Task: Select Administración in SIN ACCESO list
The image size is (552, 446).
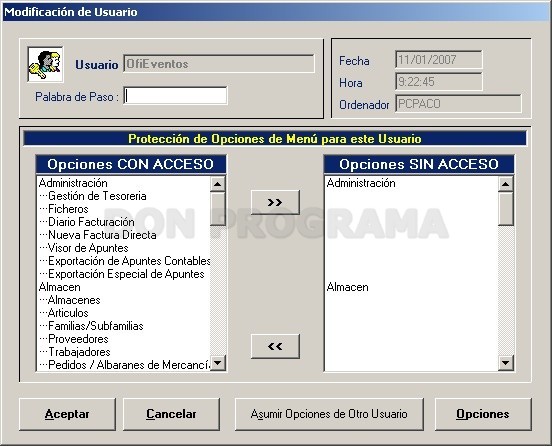Action: pos(361,183)
